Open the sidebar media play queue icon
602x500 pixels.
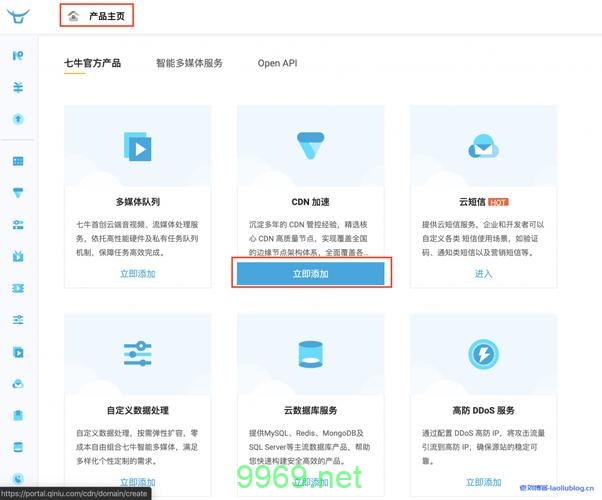click(x=18, y=352)
